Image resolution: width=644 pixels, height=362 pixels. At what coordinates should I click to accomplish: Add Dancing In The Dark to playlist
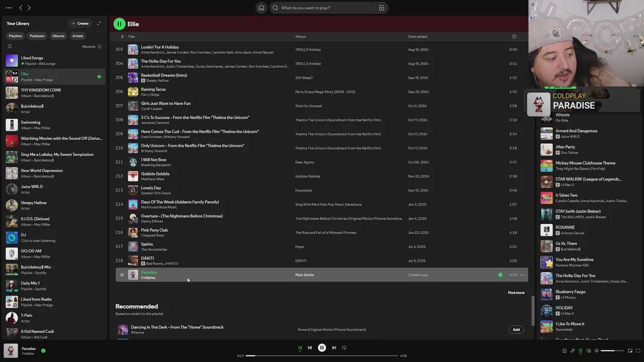coord(516,329)
